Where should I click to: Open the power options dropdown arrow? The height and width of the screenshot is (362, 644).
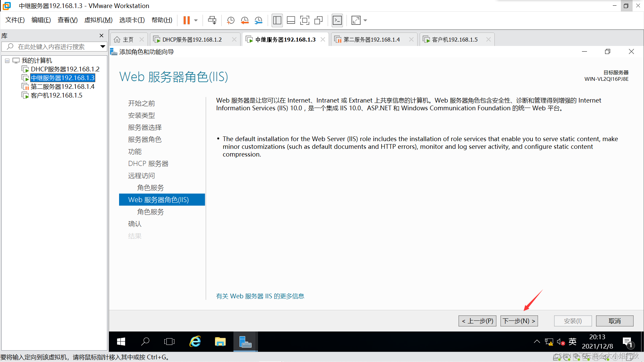coord(196,20)
